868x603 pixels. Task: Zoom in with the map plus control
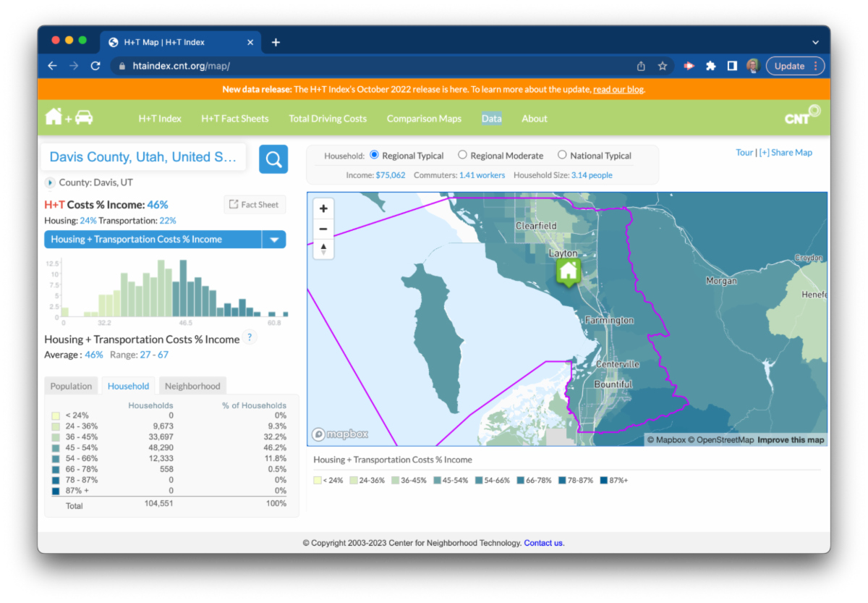click(x=323, y=208)
